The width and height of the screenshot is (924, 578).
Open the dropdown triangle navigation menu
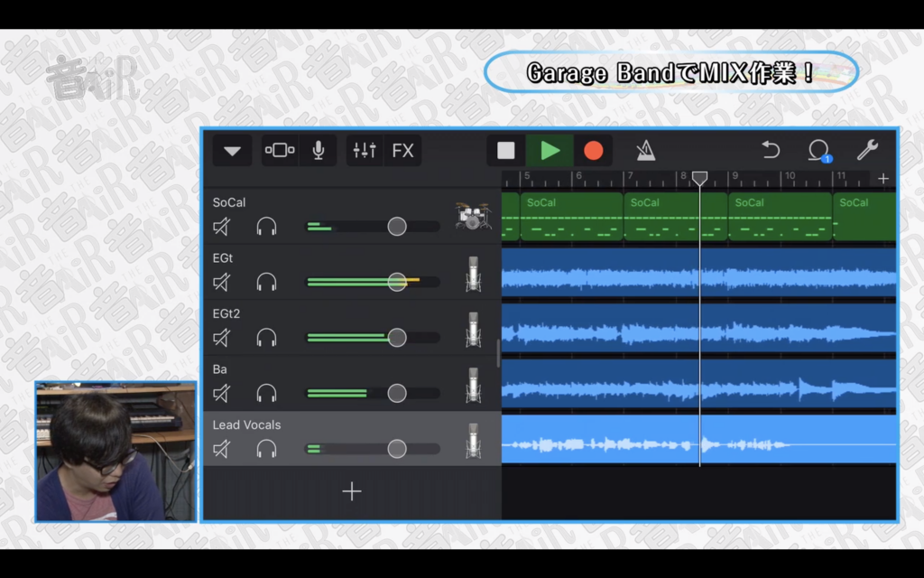coord(232,151)
